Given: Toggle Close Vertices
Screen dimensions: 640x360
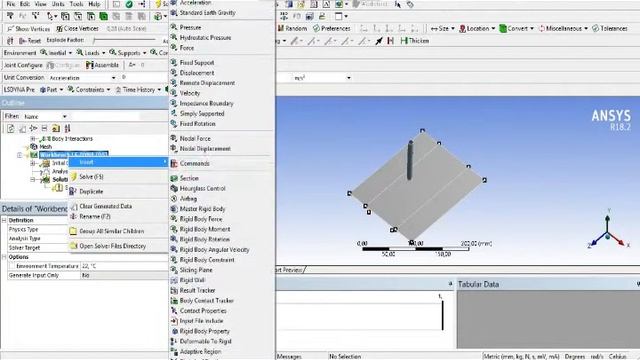Looking at the screenshot, I should (77, 29).
